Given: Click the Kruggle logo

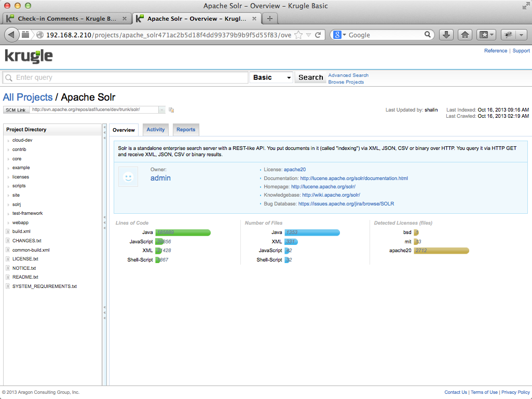Looking at the screenshot, I should [x=29, y=57].
